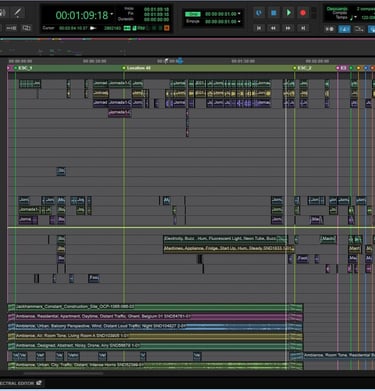This screenshot has height=391, width=375.
Task: Toggle the blue Metronome click button
Action: coord(344,29)
